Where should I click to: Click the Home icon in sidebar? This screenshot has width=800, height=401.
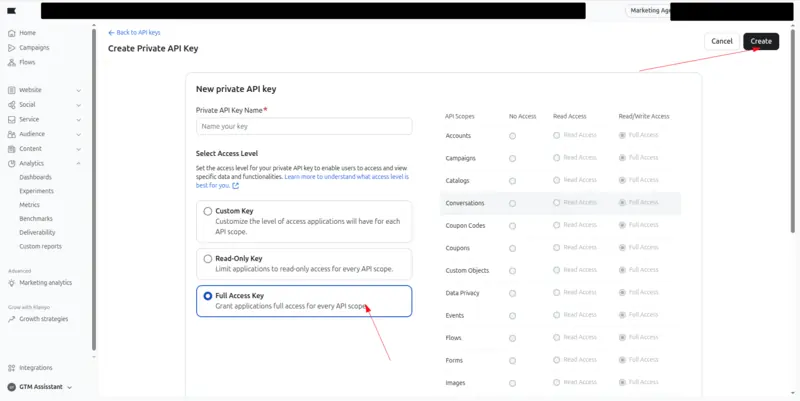12,33
